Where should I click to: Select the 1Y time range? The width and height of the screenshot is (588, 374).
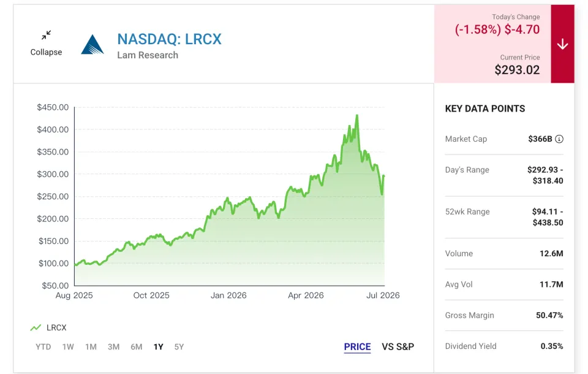[x=158, y=346]
